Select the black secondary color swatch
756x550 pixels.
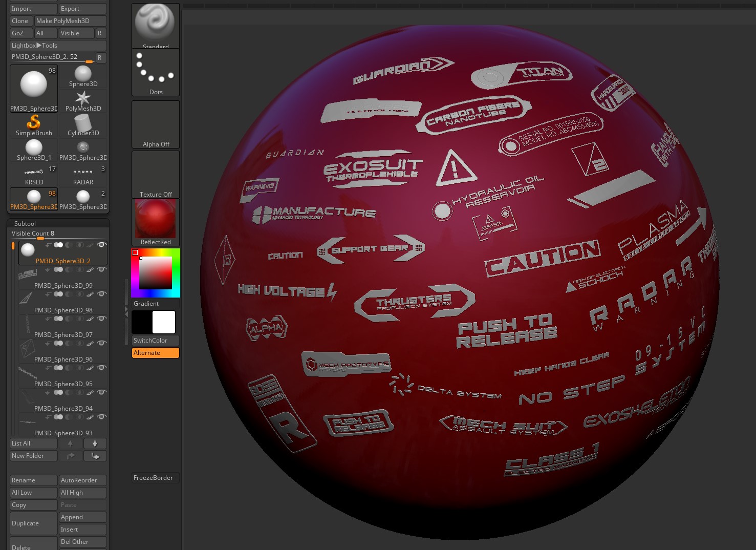point(142,322)
